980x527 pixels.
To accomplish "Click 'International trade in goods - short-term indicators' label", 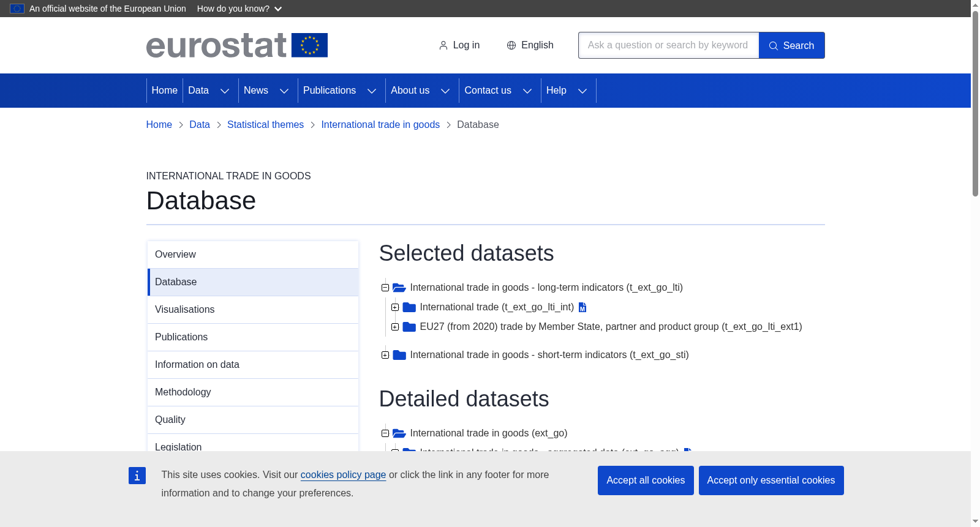I will coord(549,355).
